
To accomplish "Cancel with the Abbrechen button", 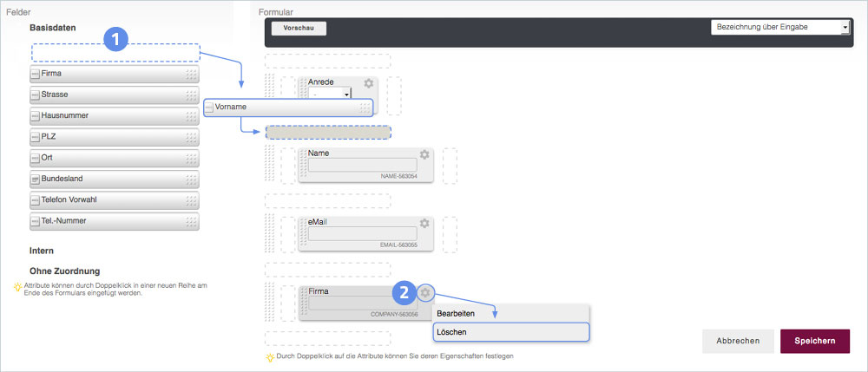I will click(738, 342).
